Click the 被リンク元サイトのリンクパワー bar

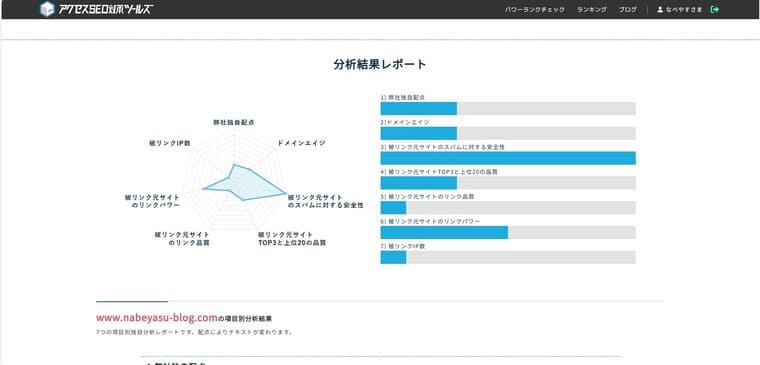point(508,232)
